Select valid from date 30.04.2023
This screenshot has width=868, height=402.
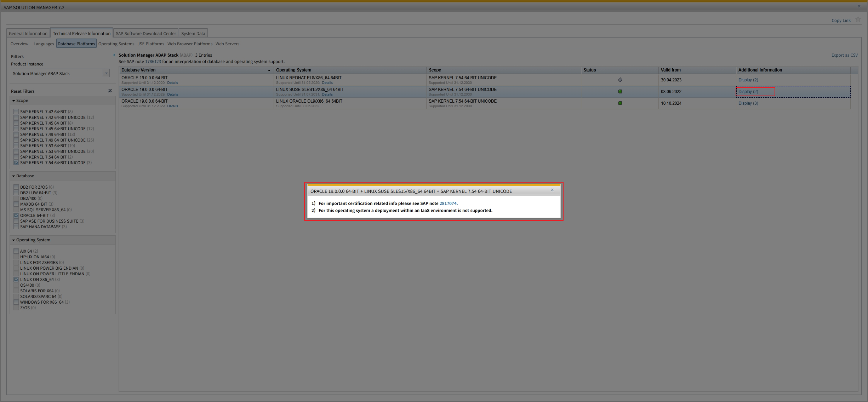(671, 80)
